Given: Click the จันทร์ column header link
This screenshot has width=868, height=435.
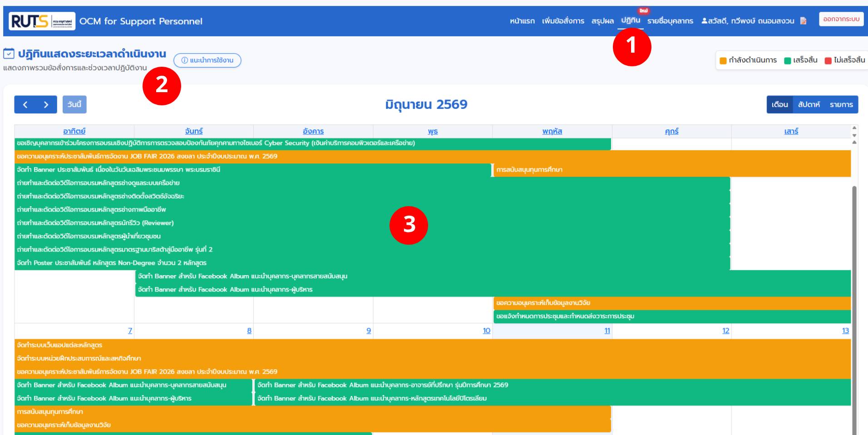Looking at the screenshot, I should (194, 131).
